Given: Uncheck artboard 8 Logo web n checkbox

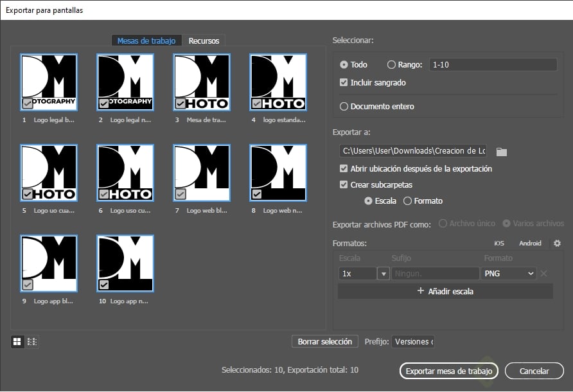Looking at the screenshot, I should point(257,194).
